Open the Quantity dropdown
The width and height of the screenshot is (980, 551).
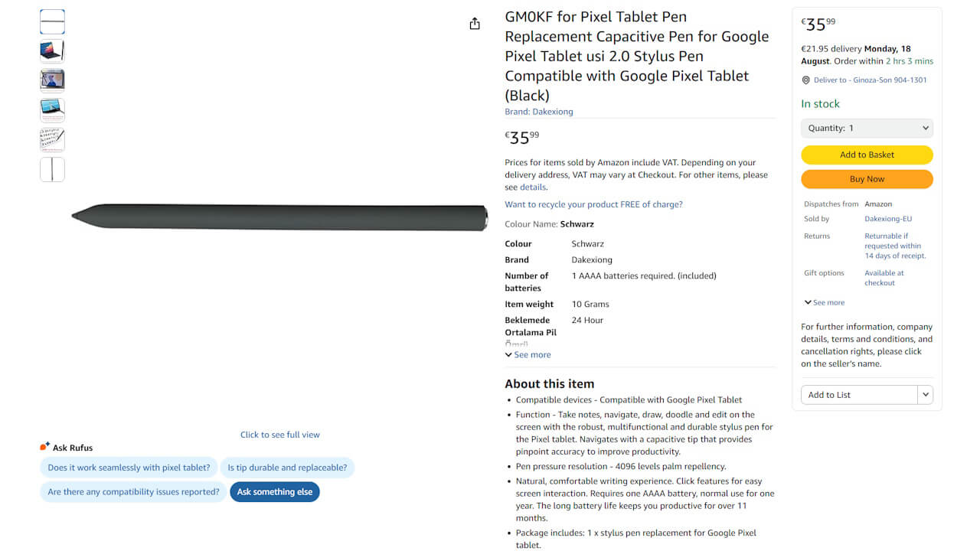pos(867,128)
